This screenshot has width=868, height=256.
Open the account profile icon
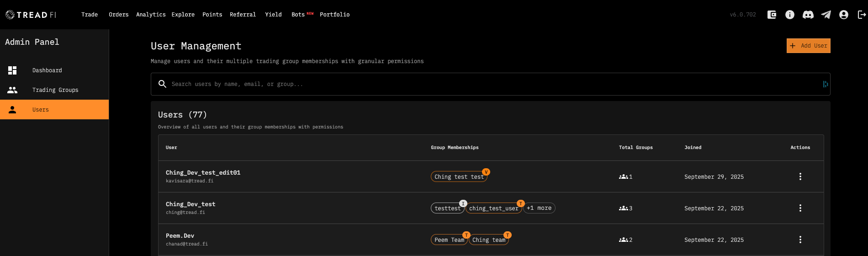tap(844, 15)
